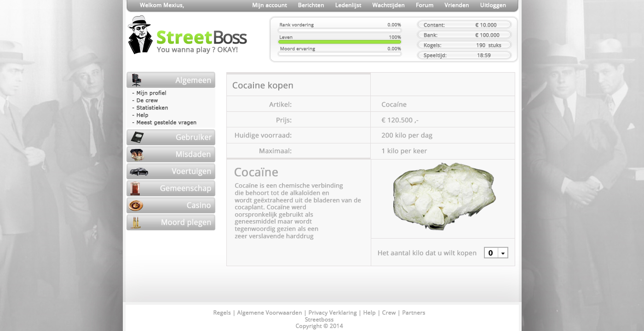Click the gangsters icon beside Misdaden
This screenshot has height=331, width=644.
(x=137, y=154)
